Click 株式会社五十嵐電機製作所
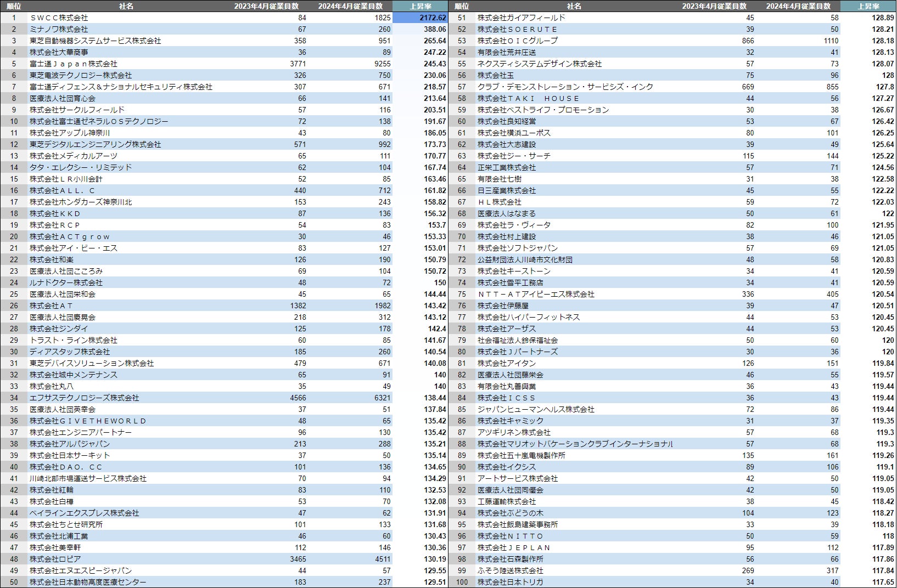897x588 pixels. point(522,455)
